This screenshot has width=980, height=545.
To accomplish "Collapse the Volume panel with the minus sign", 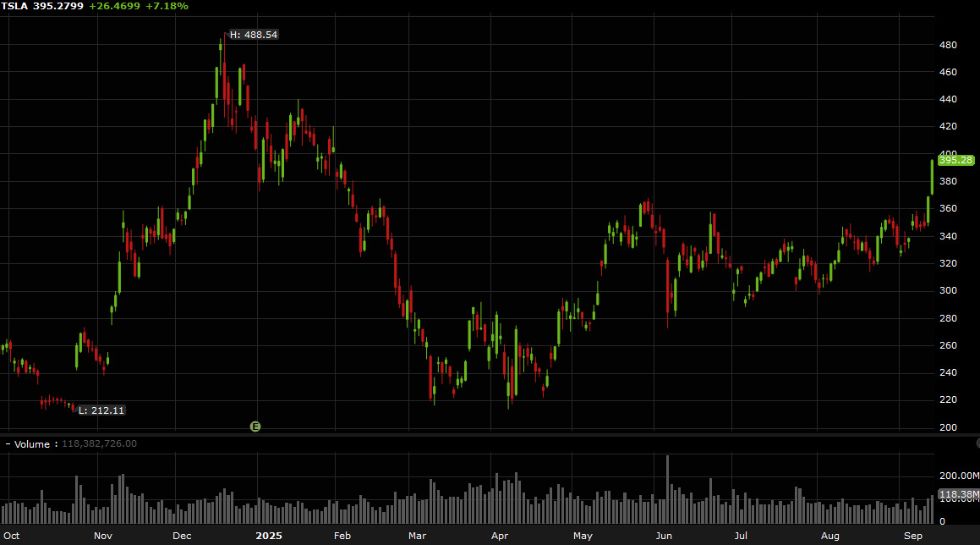I will (x=8, y=444).
